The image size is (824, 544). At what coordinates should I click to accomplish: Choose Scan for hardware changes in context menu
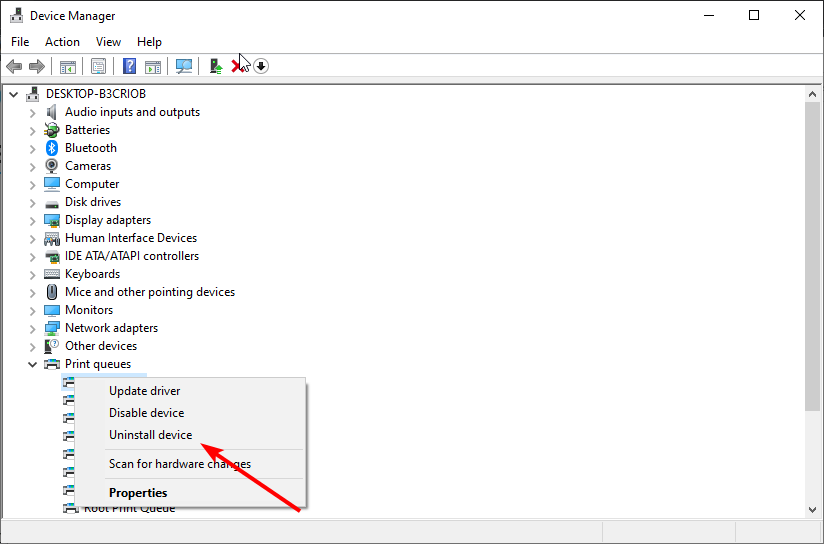(x=190, y=464)
